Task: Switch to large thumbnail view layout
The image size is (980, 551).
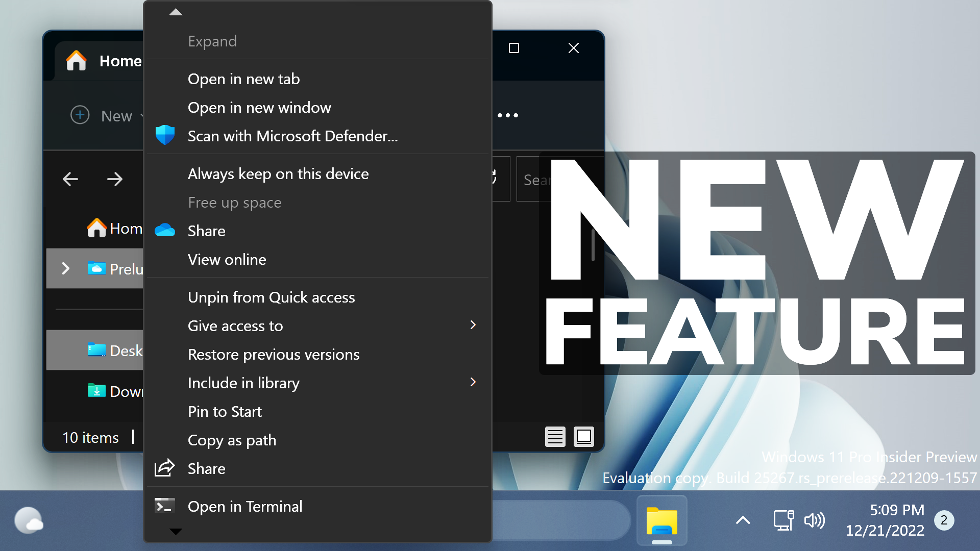Action: click(583, 437)
